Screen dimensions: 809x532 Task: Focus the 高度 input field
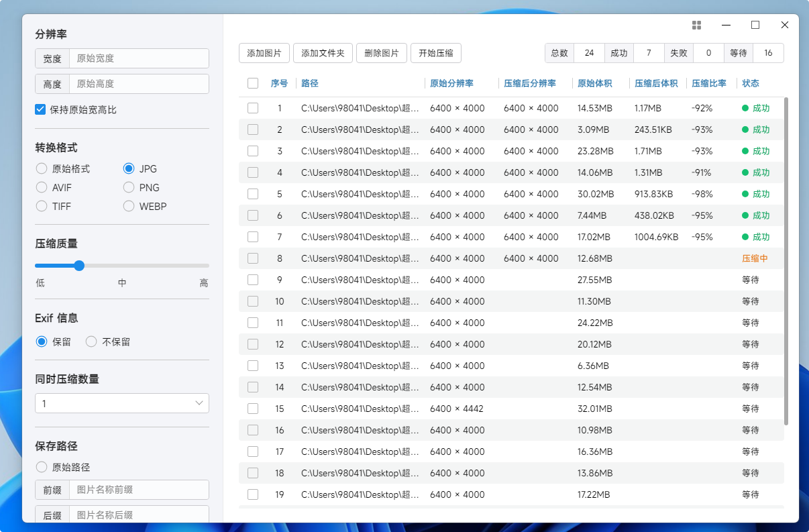click(x=139, y=84)
